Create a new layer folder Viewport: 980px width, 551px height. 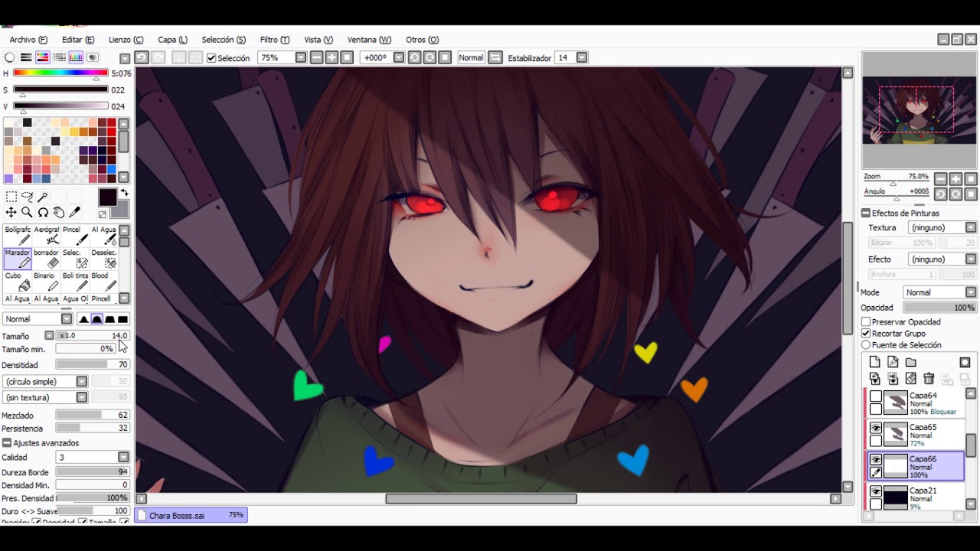911,362
